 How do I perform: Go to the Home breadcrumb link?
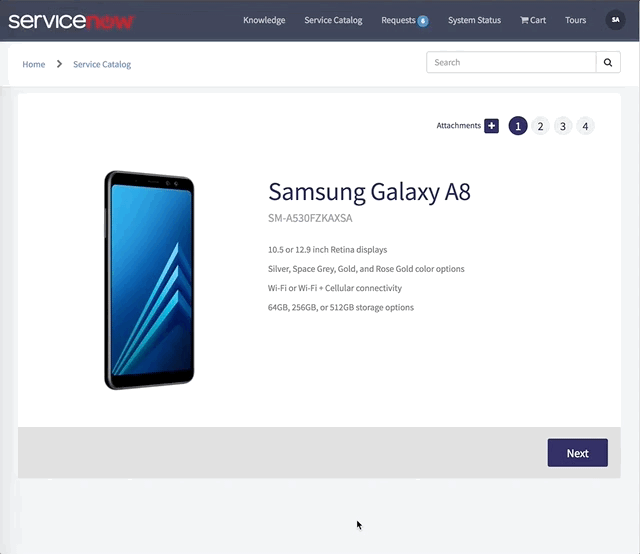tap(33, 64)
